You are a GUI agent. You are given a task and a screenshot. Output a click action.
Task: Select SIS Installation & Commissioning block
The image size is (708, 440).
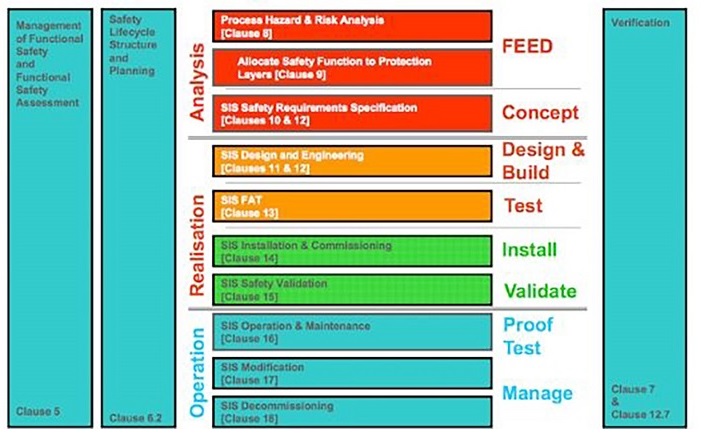pos(352,251)
